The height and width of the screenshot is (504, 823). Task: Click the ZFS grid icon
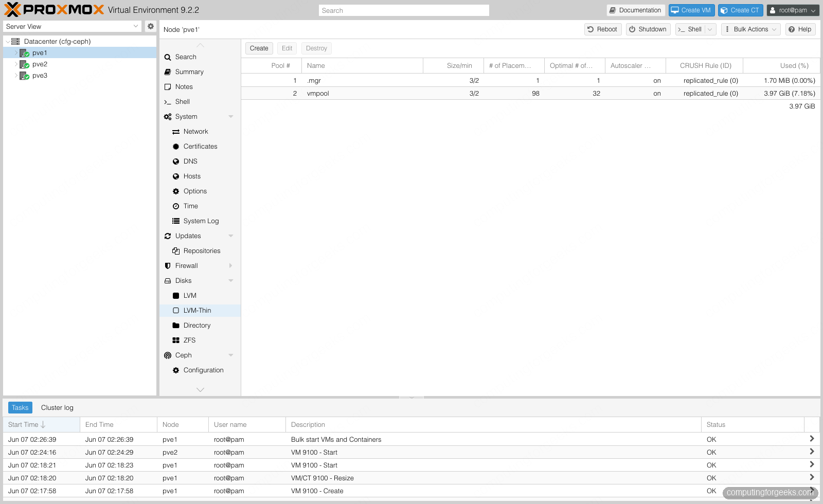(x=176, y=340)
